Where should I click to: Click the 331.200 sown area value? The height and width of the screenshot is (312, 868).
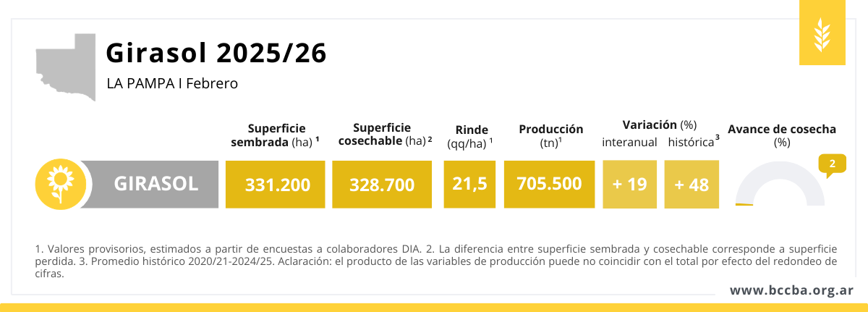pyautogui.click(x=278, y=185)
